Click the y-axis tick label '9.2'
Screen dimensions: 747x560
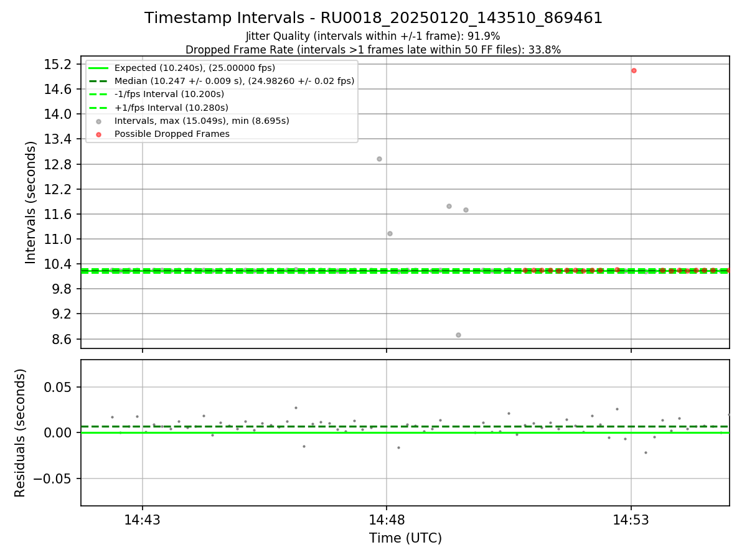(62, 314)
